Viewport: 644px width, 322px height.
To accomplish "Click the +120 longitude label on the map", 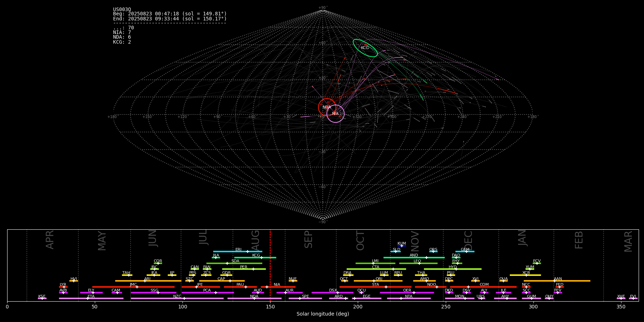I will point(182,117).
